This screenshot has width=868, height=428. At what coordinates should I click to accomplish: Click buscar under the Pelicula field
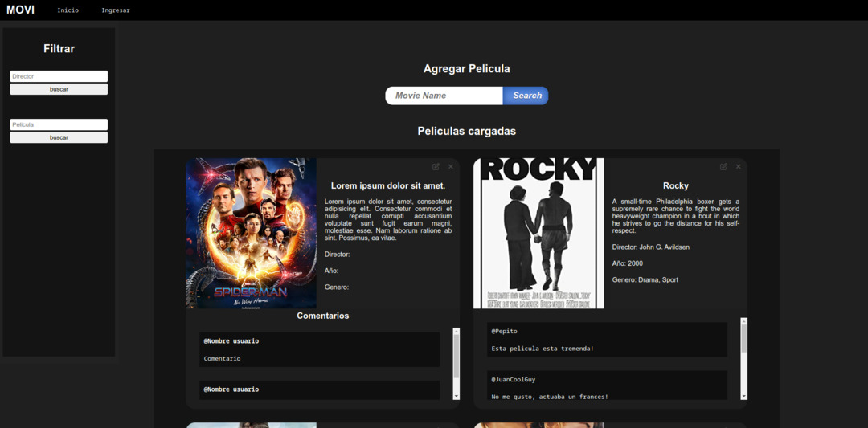tap(59, 137)
